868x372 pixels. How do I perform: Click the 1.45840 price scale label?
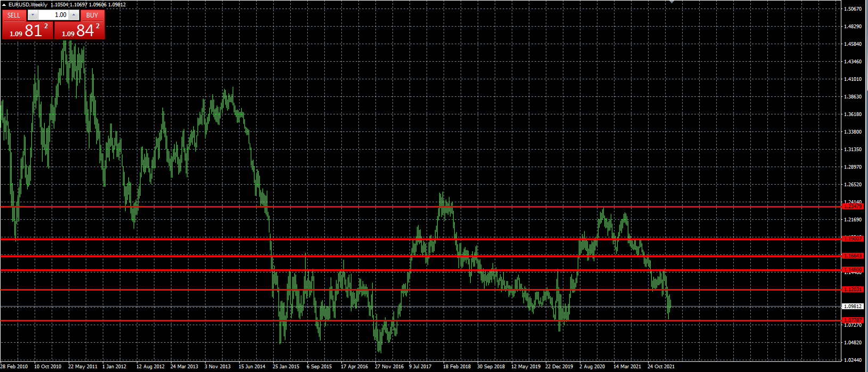(853, 44)
